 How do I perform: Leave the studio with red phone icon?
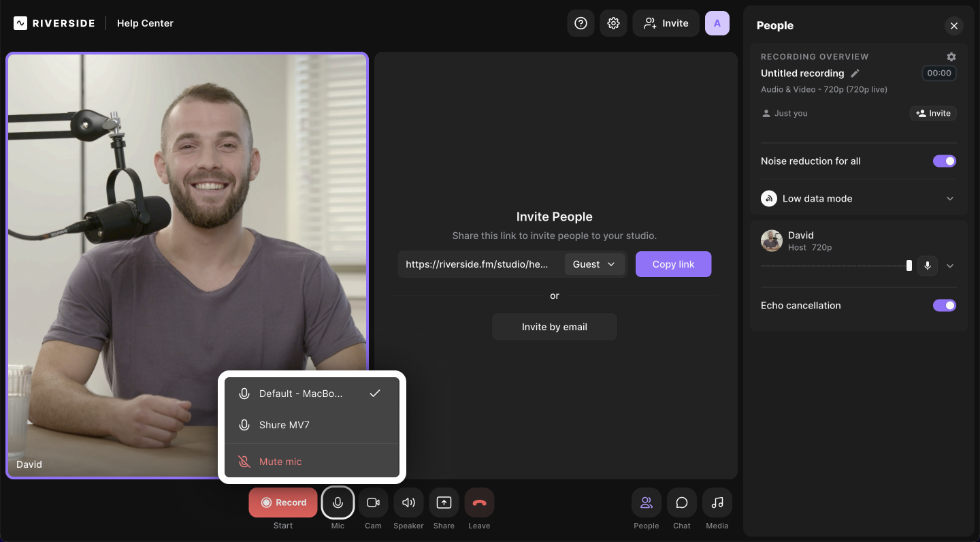[x=479, y=503]
